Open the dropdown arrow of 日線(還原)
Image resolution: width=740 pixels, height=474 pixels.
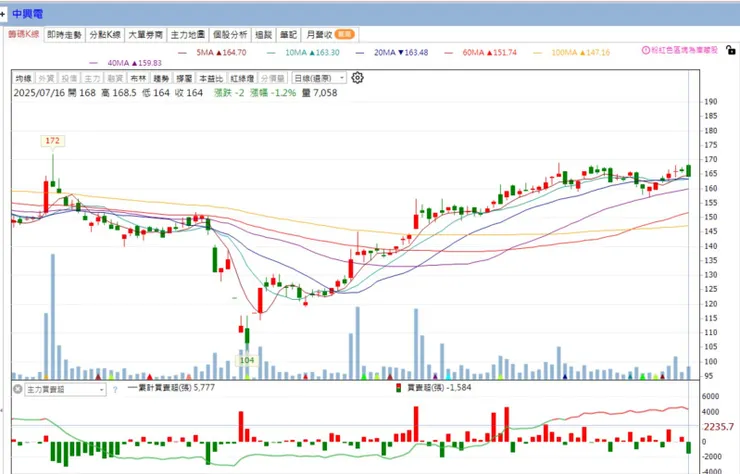tap(342, 78)
